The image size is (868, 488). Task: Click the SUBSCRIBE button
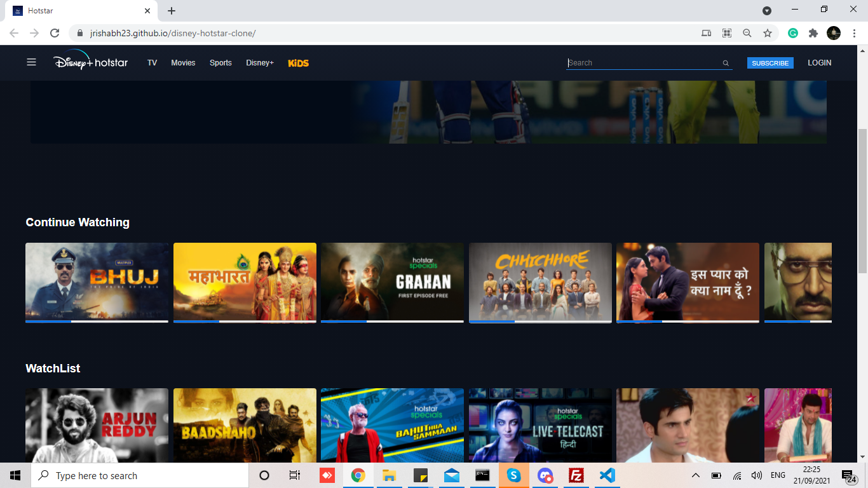pos(770,63)
